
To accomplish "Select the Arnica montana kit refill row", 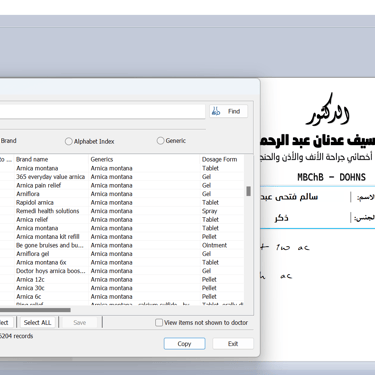I will coord(122,237).
